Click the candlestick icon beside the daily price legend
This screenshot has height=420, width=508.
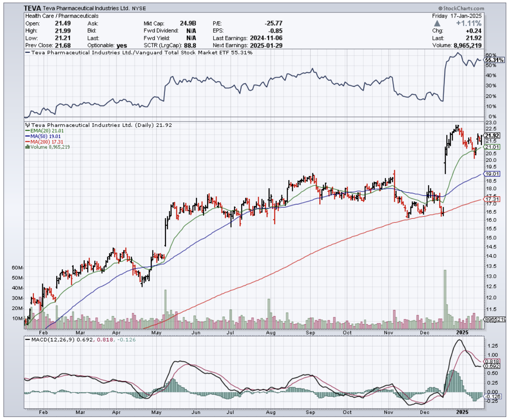[28, 125]
